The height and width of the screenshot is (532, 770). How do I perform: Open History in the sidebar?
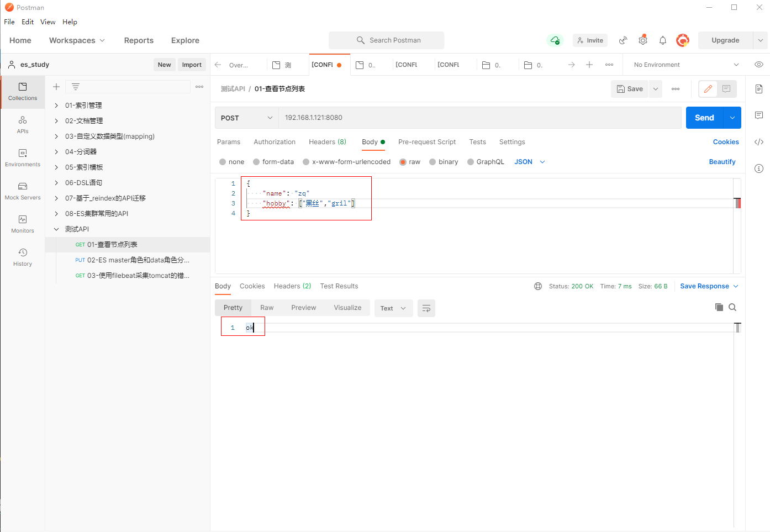pos(23,257)
